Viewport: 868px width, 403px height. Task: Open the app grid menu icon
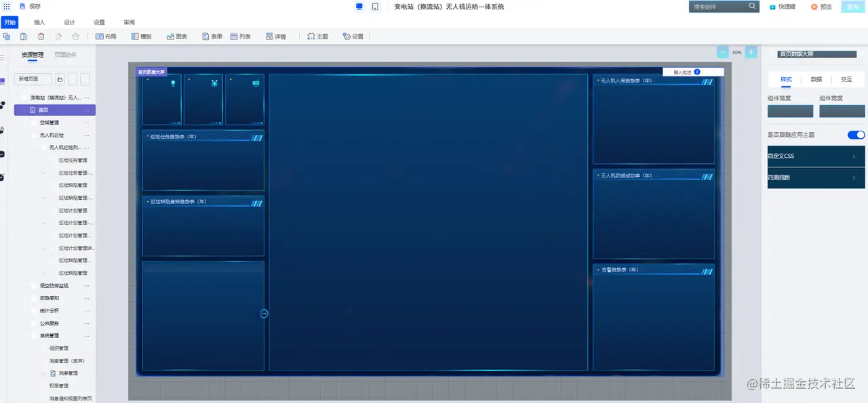point(6,6)
